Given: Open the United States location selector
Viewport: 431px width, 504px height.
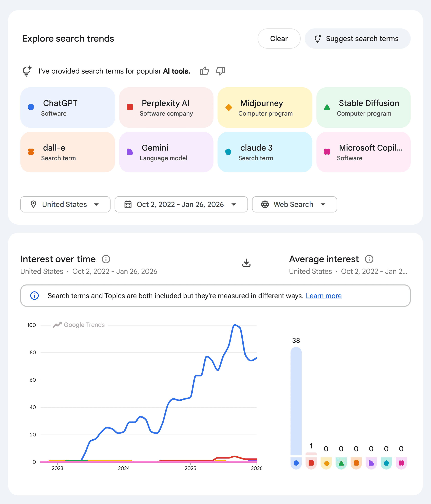Looking at the screenshot, I should click(65, 205).
